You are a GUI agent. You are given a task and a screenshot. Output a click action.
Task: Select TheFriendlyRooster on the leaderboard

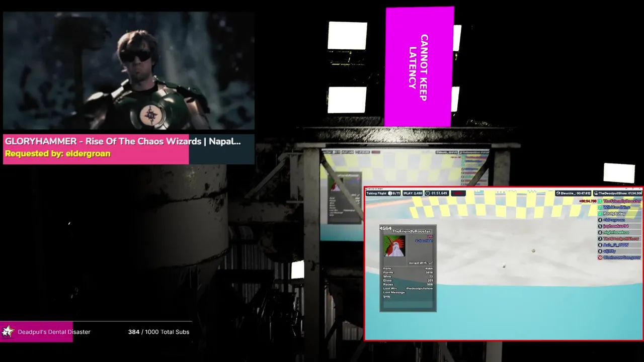point(622,201)
